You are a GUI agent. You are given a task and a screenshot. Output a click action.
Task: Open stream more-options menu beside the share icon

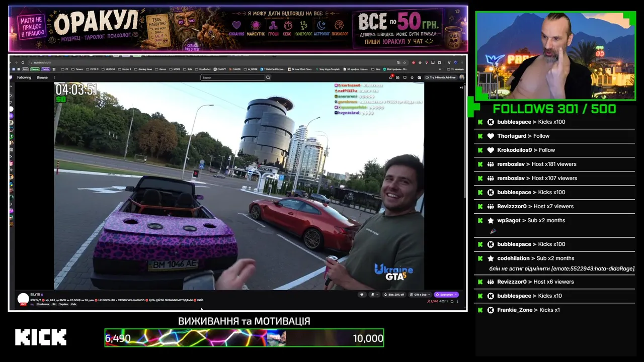click(458, 301)
